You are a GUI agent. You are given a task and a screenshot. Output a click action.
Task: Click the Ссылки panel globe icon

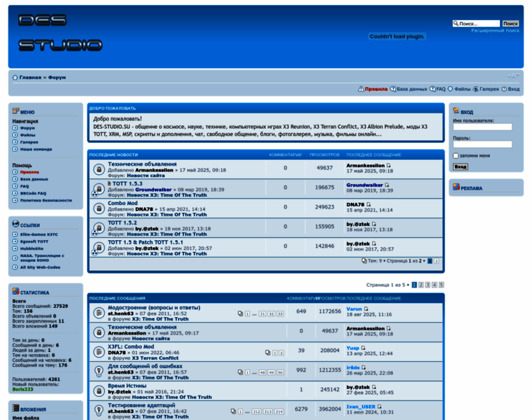click(15, 223)
